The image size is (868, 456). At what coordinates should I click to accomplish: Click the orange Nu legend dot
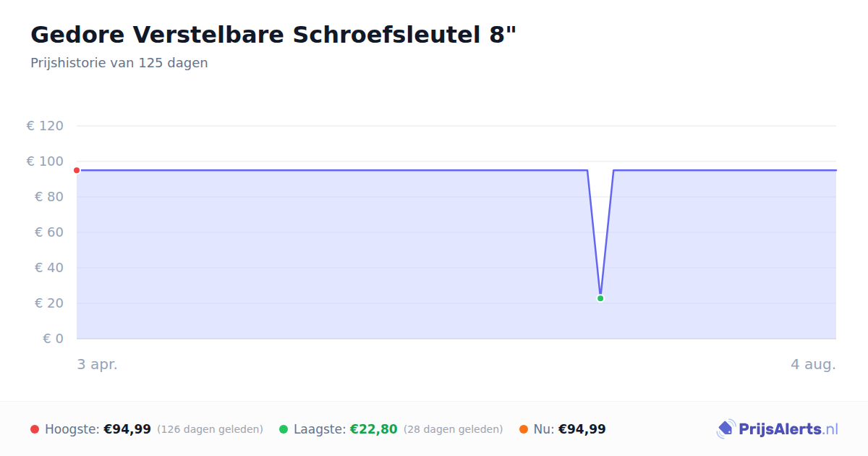[x=524, y=429]
